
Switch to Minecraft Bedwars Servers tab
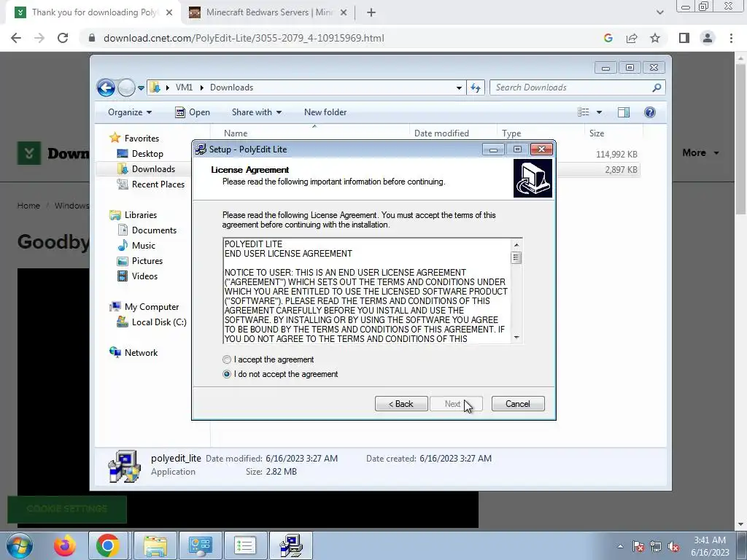point(269,12)
